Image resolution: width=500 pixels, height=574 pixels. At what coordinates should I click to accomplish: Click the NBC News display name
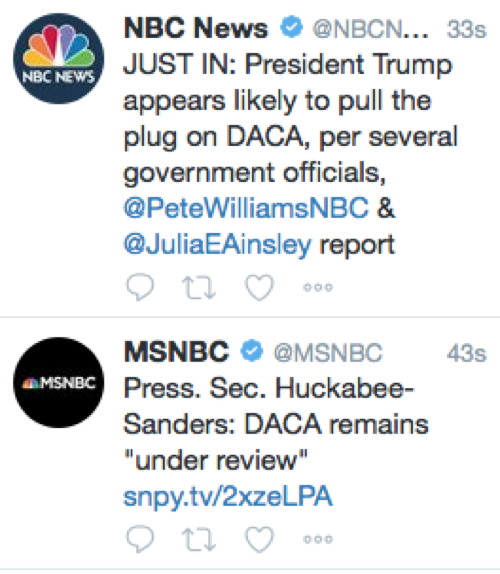click(196, 28)
